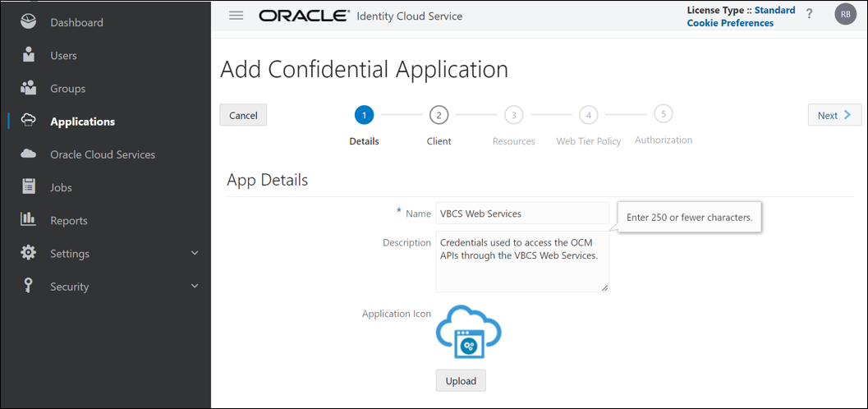This screenshot has height=409, width=868.
Task: Open the Cookie Preferences link
Action: tap(730, 23)
